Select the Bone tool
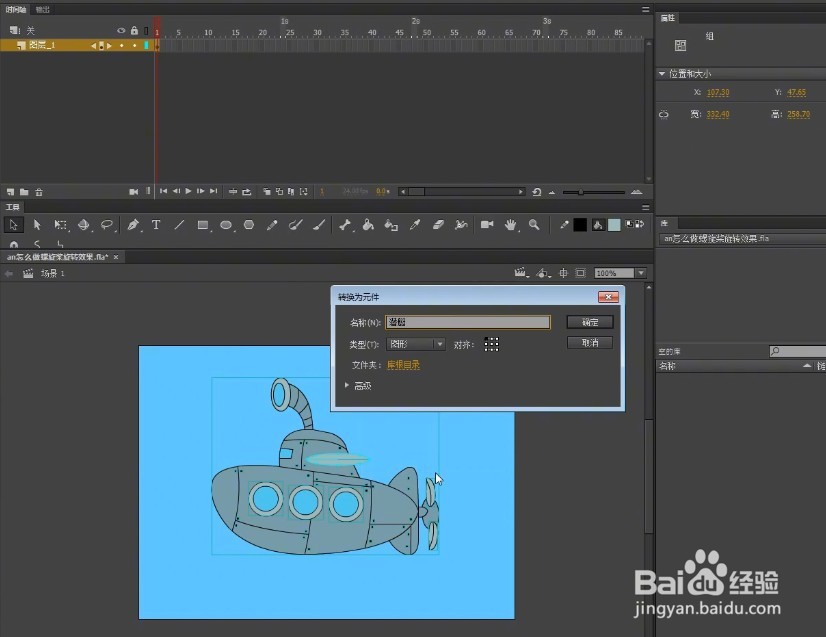 pos(345,225)
